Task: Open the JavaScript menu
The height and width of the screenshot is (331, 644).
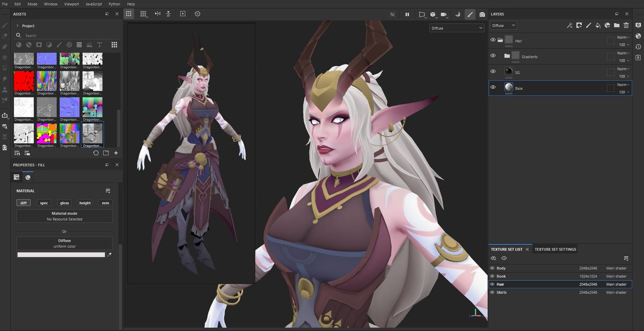Action: click(x=93, y=3)
